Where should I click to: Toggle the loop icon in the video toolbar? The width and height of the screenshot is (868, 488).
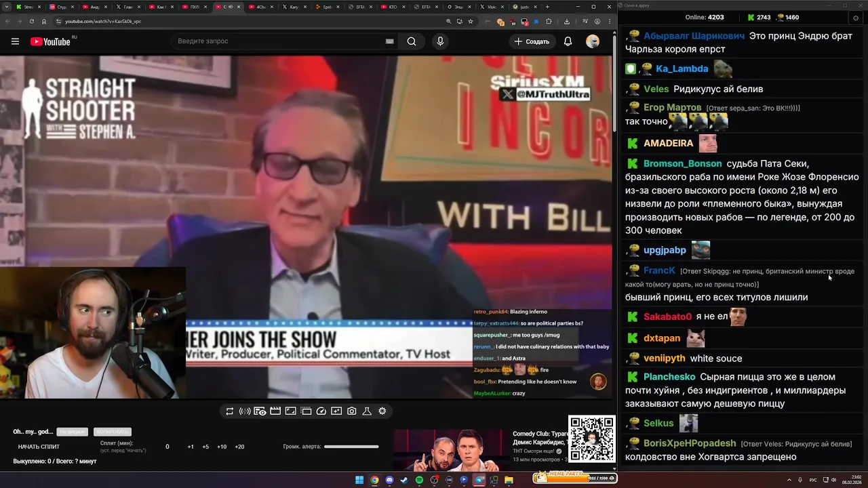tap(230, 411)
